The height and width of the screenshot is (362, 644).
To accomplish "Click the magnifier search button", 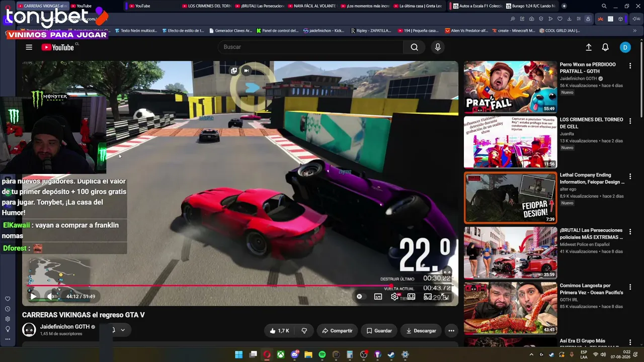I will click(414, 47).
